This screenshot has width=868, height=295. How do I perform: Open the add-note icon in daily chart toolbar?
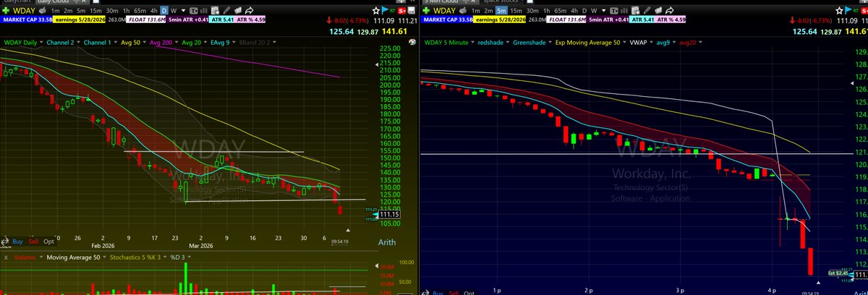215,11
